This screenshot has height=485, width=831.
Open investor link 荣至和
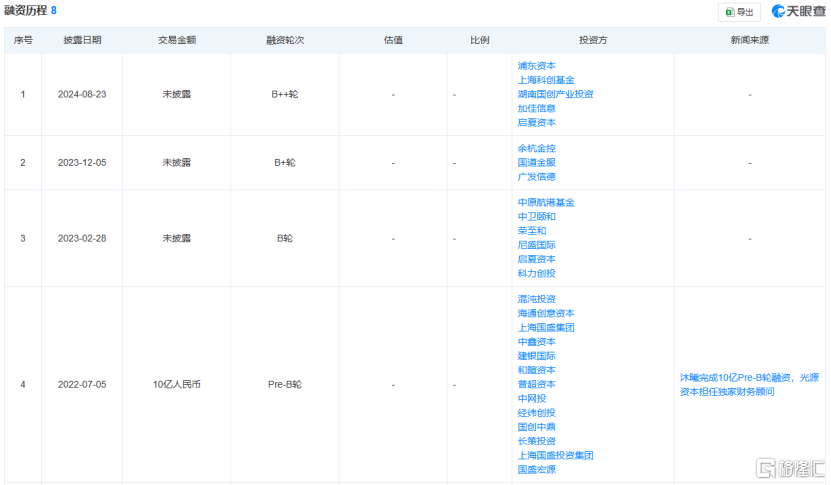[532, 231]
